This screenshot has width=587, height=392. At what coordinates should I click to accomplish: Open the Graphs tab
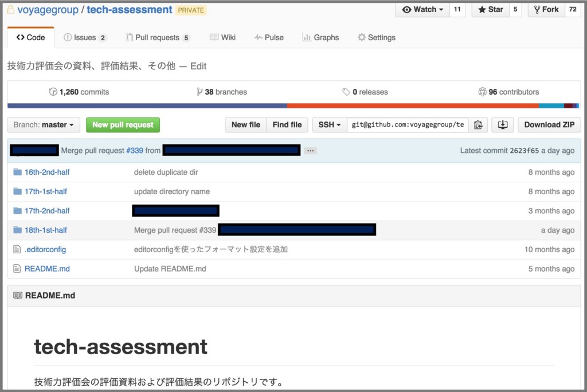[x=320, y=37]
